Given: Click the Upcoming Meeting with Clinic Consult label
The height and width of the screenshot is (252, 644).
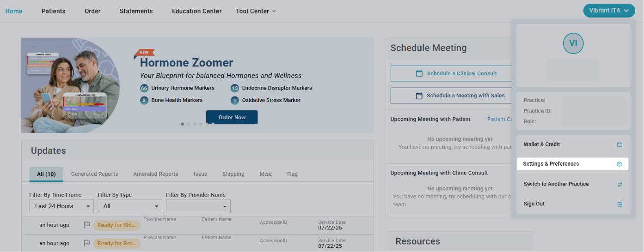Looking at the screenshot, I should pos(439,173).
